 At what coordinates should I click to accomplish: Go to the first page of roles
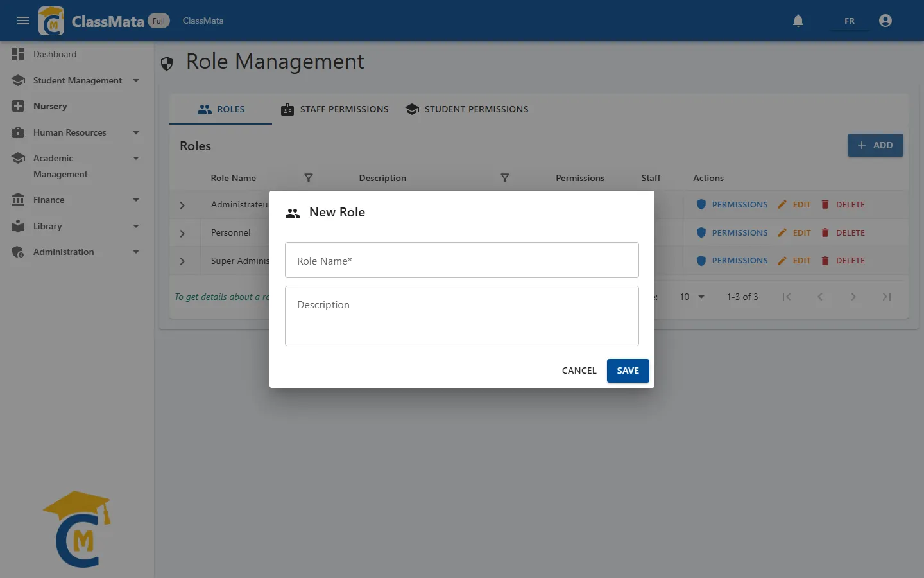point(787,297)
